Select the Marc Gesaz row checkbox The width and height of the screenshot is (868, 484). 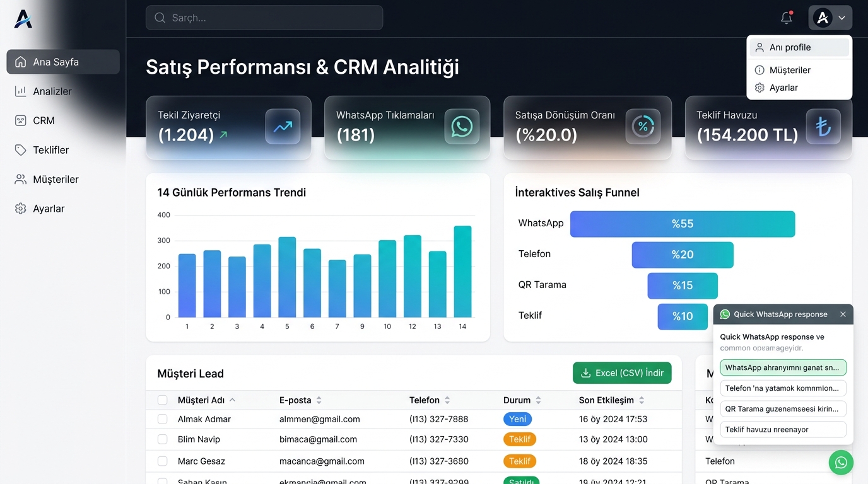163,461
